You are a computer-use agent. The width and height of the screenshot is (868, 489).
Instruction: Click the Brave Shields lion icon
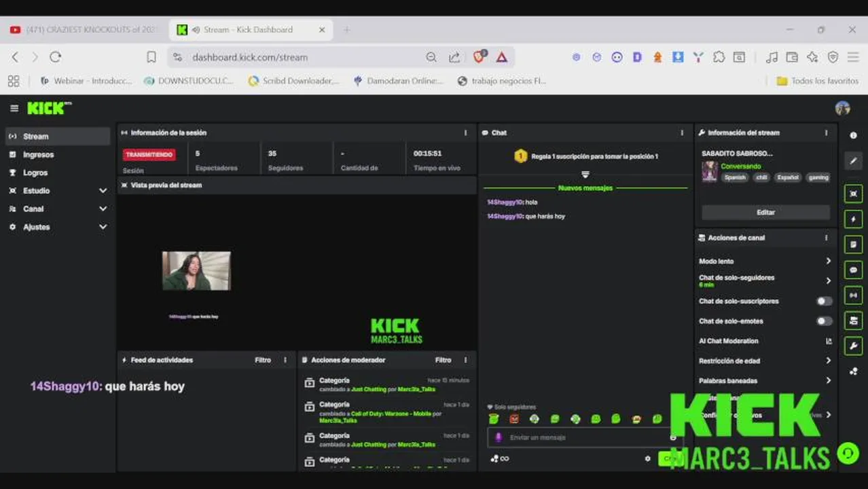pos(479,57)
